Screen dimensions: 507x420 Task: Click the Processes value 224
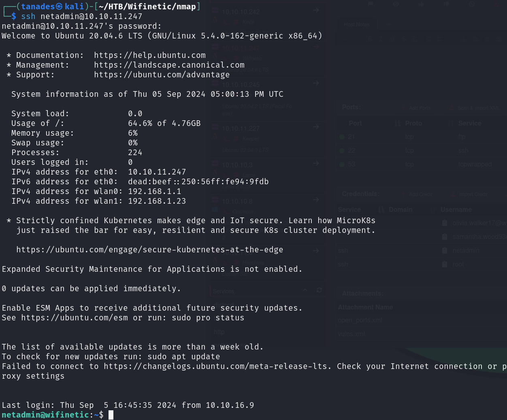(x=135, y=153)
